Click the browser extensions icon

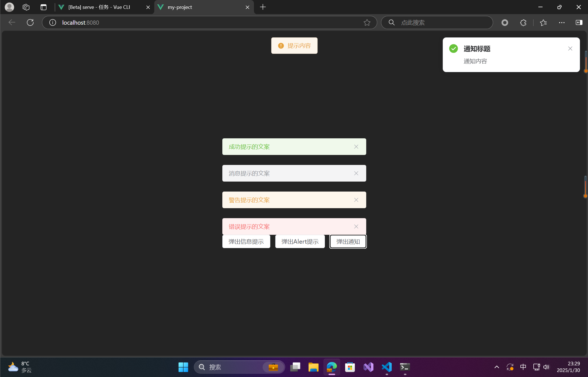(x=523, y=22)
